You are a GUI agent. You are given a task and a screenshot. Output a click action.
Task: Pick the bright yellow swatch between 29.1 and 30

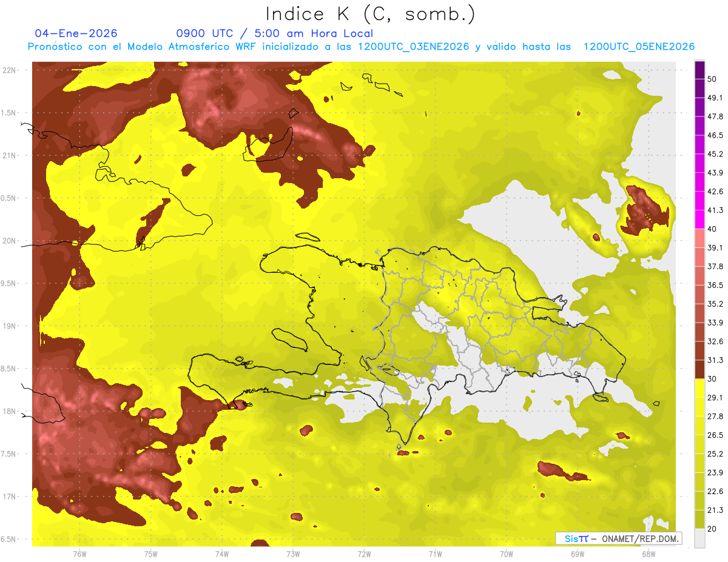(700, 388)
